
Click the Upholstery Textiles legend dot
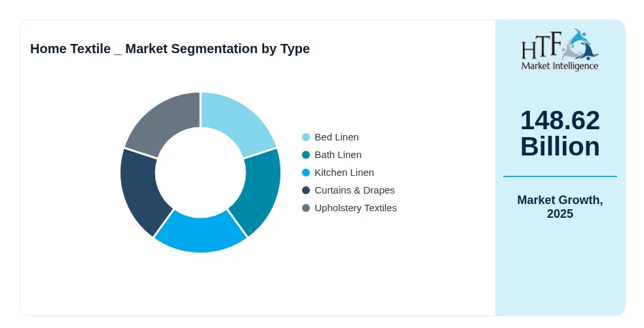click(x=306, y=208)
